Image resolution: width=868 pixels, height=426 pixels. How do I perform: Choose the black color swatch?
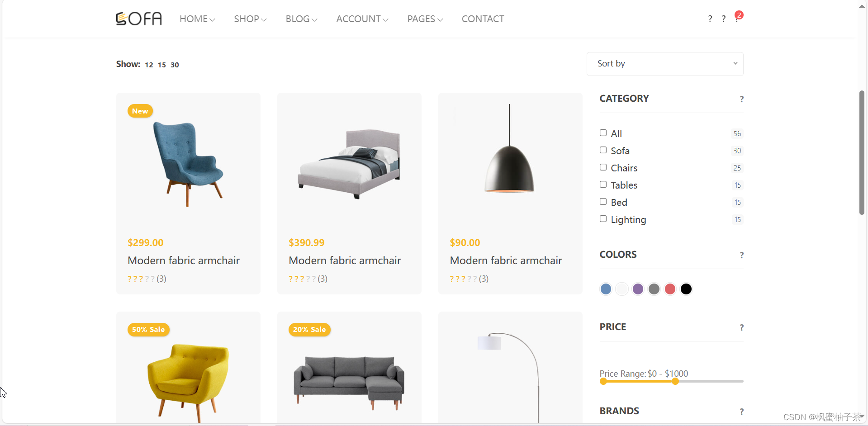tap(686, 289)
